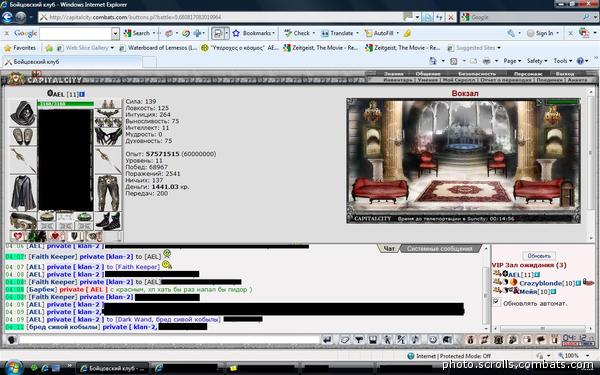Image resolution: width=600 pixels, height=375 pixels.
Task: Click the send message arrow icon
Action: pyautogui.click(x=327, y=339)
